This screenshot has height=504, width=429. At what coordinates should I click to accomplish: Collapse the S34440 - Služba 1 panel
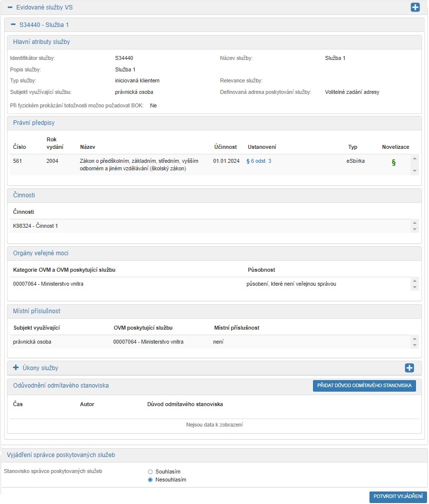tap(13, 24)
